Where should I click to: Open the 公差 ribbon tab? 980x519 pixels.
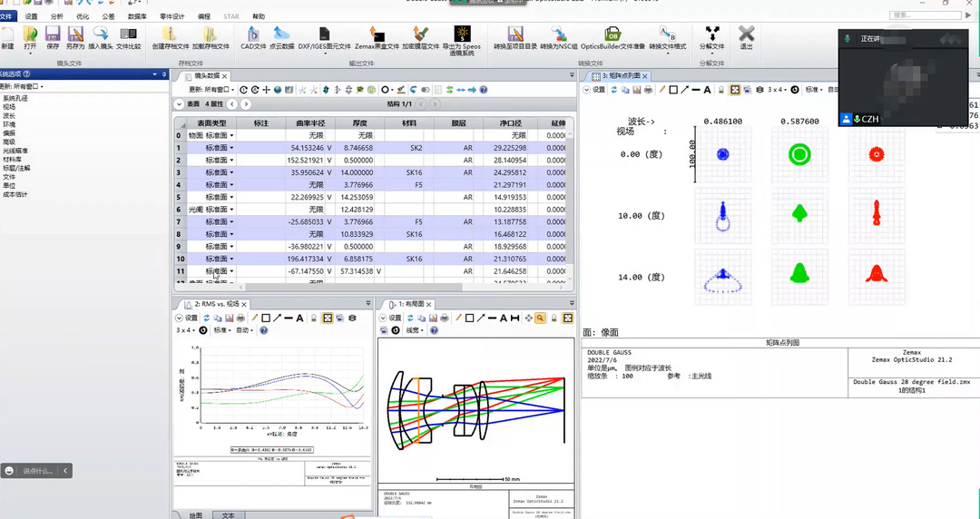click(x=107, y=16)
